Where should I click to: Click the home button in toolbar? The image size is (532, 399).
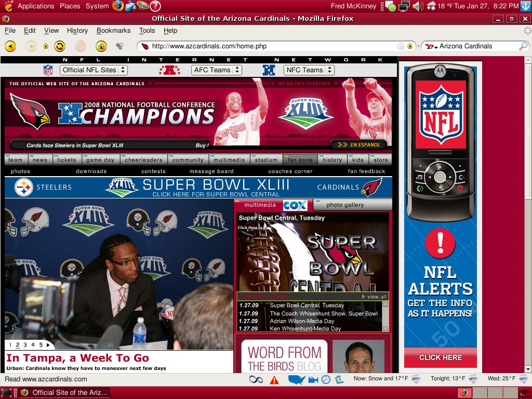101,46
